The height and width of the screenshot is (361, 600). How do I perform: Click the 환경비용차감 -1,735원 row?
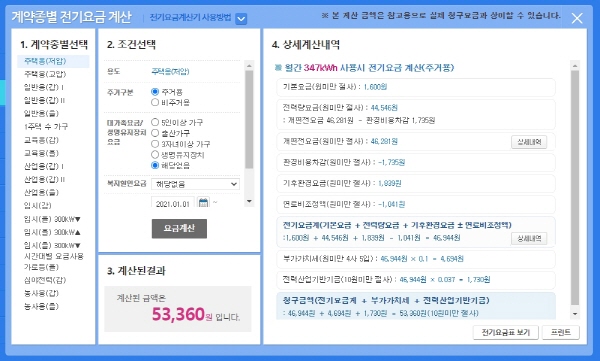coord(416,162)
